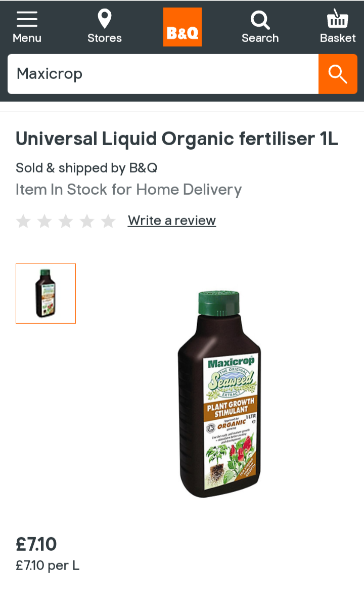The image size is (364, 614).
Task: Focus the Maxicrop search field
Action: tap(163, 74)
